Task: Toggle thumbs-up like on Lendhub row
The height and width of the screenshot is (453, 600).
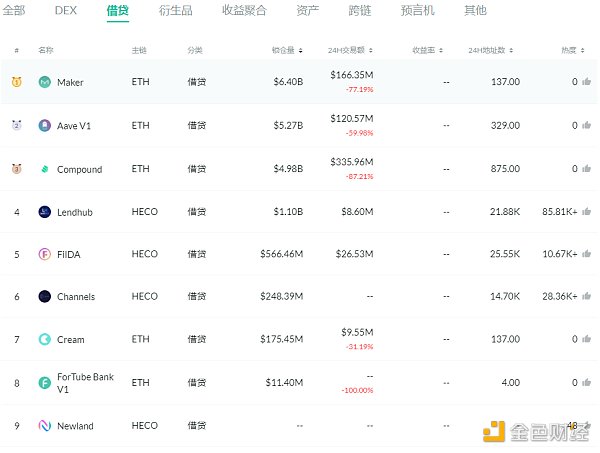Action: point(587,212)
